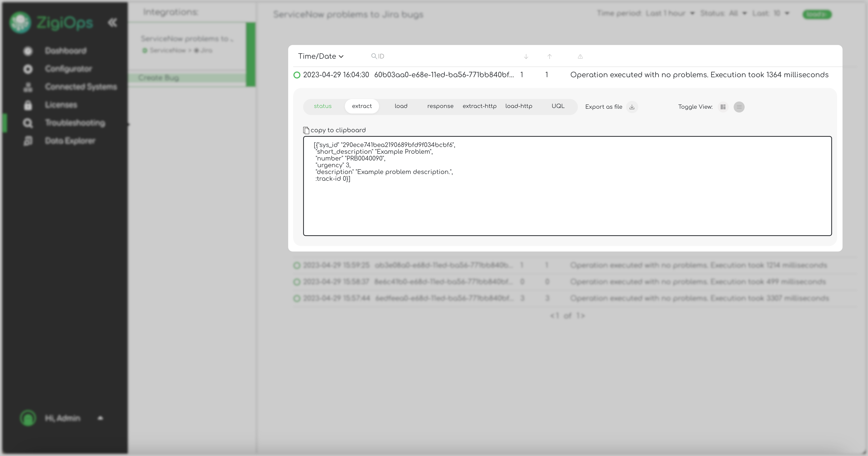This screenshot has height=456, width=868.
Task: Switch to the load tab
Action: coord(401,106)
